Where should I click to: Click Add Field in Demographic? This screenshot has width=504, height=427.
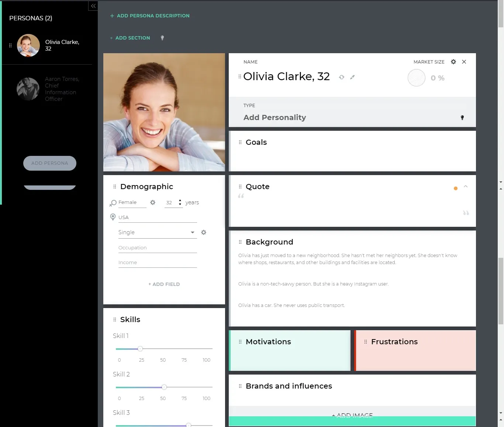click(x=164, y=284)
